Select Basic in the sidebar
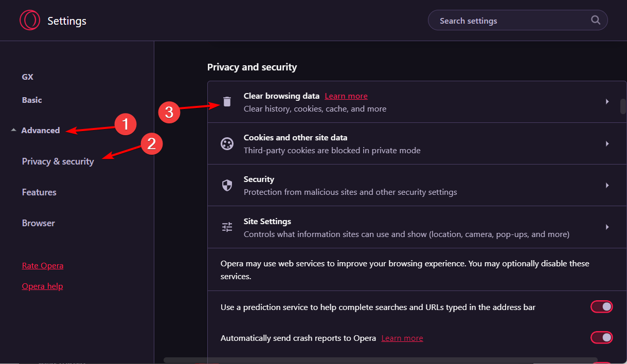Screen dimensions: 627x364 [x=32, y=100]
